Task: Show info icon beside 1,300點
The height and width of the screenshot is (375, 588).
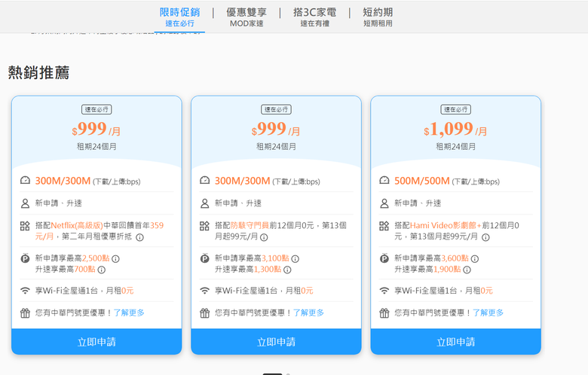Action: click(x=287, y=270)
